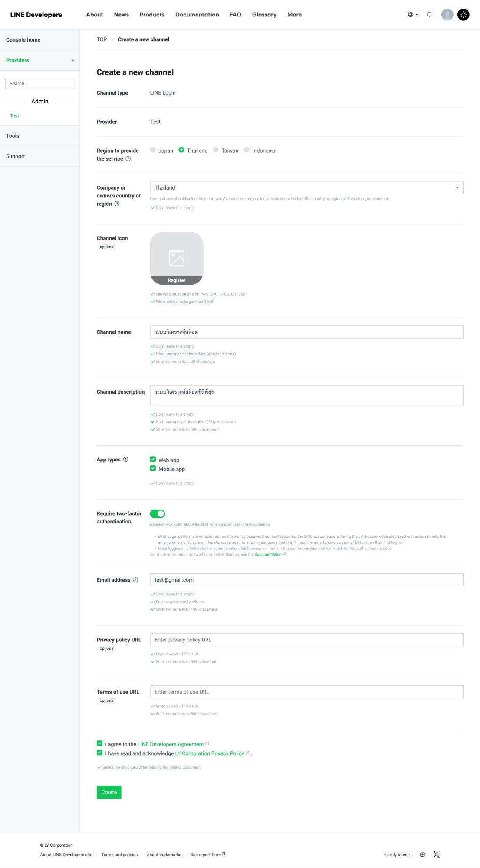
Task: Click the Create button
Action: click(108, 792)
